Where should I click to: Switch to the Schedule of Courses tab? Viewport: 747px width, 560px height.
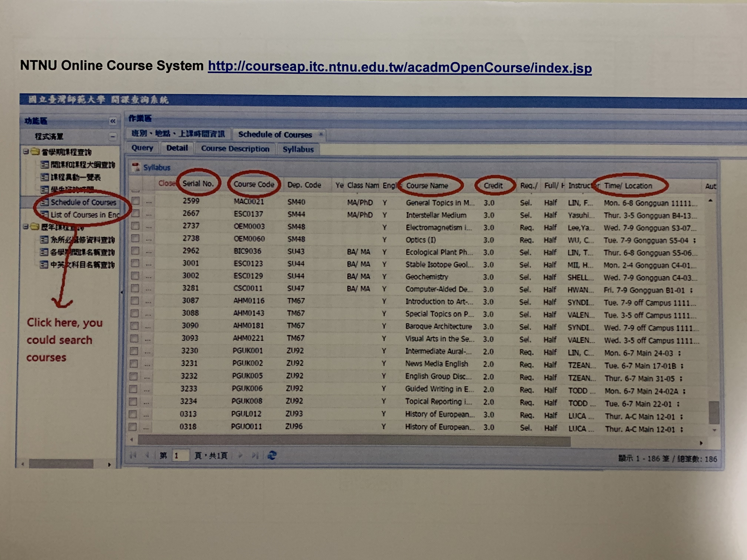pyautogui.click(x=275, y=135)
